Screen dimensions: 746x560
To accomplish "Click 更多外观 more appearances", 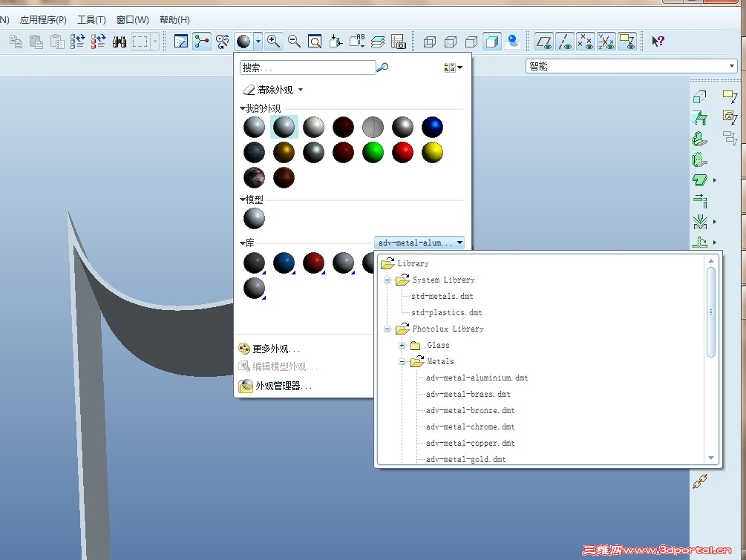I will [x=269, y=349].
